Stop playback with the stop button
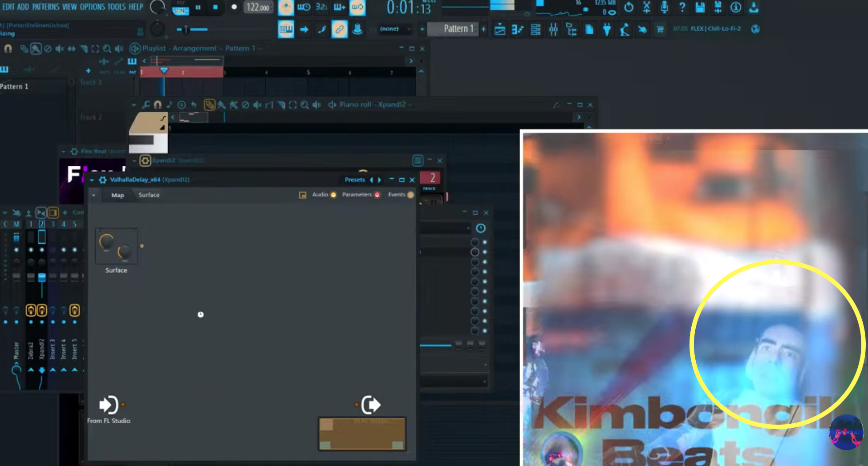This screenshot has width=868, height=466. coord(215,8)
